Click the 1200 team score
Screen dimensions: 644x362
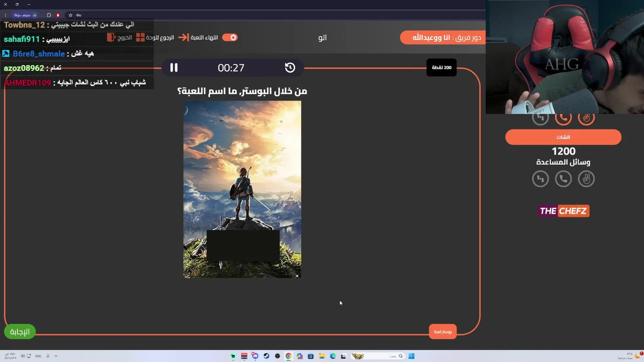(x=563, y=151)
